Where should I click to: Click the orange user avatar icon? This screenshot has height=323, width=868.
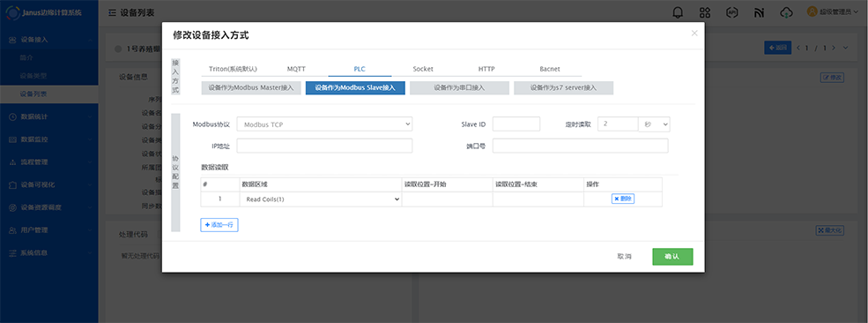click(x=812, y=11)
